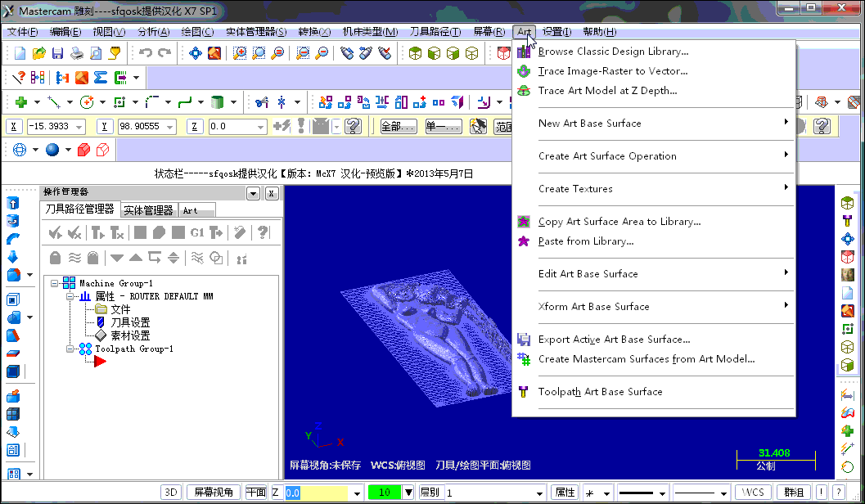Click the Z depth input field in status bar
The height and width of the screenshot is (504, 865).
click(317, 493)
